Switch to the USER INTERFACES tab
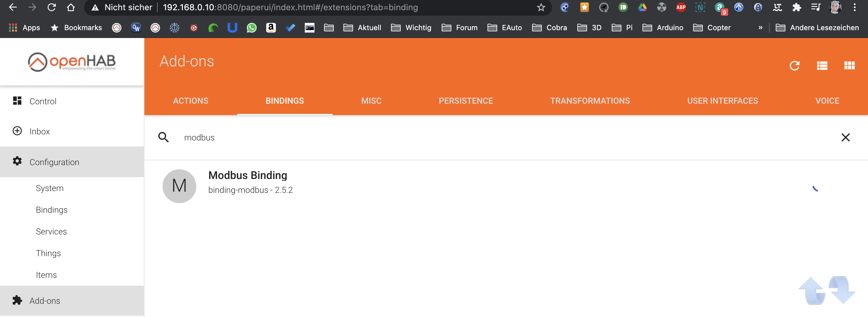The image size is (868, 317). [722, 101]
